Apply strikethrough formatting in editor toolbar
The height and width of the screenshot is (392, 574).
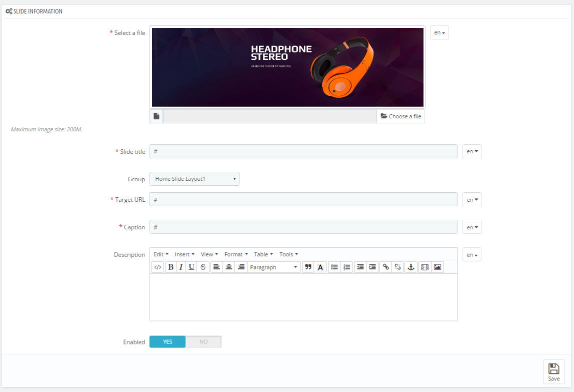click(x=203, y=267)
